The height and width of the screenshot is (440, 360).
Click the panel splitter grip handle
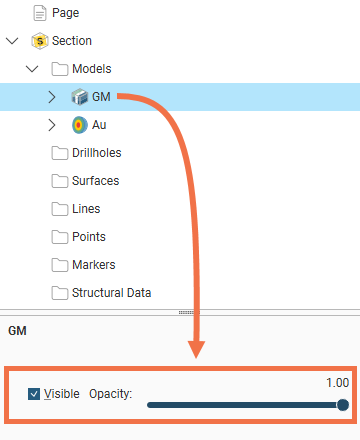(186, 312)
